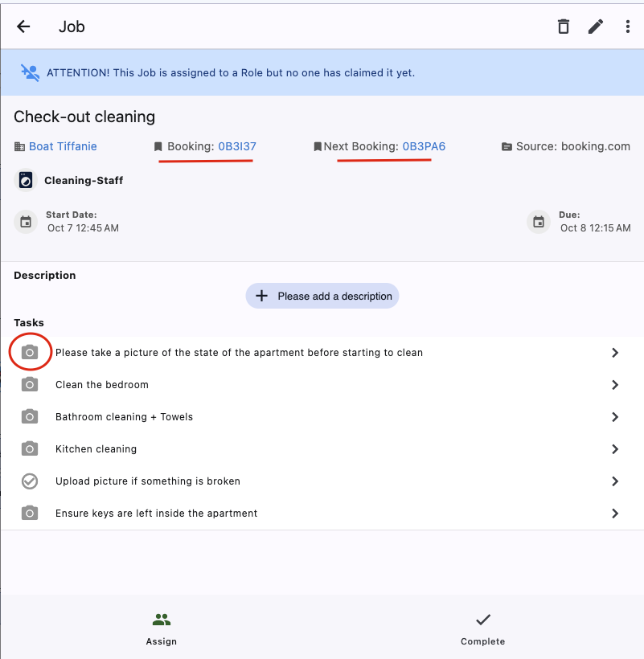Edit the job with pencil icon
The width and height of the screenshot is (644, 659).
tap(595, 27)
